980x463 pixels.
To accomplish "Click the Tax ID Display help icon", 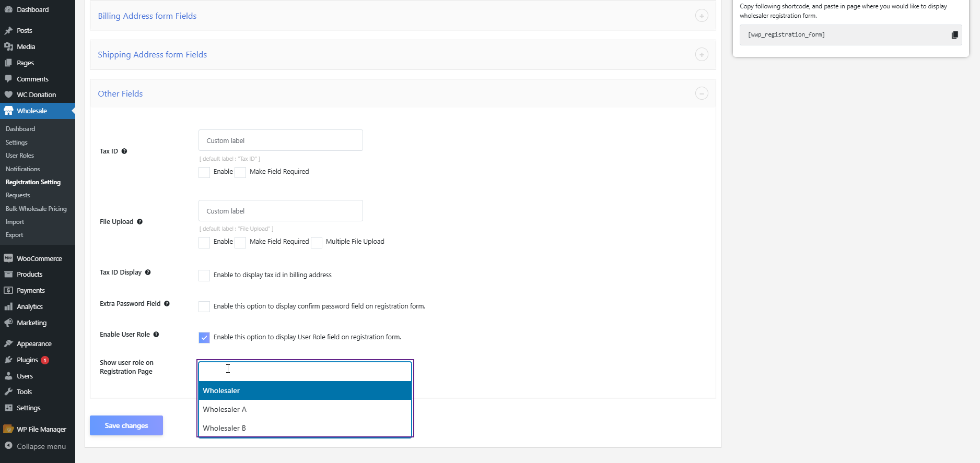I will pyautogui.click(x=148, y=272).
